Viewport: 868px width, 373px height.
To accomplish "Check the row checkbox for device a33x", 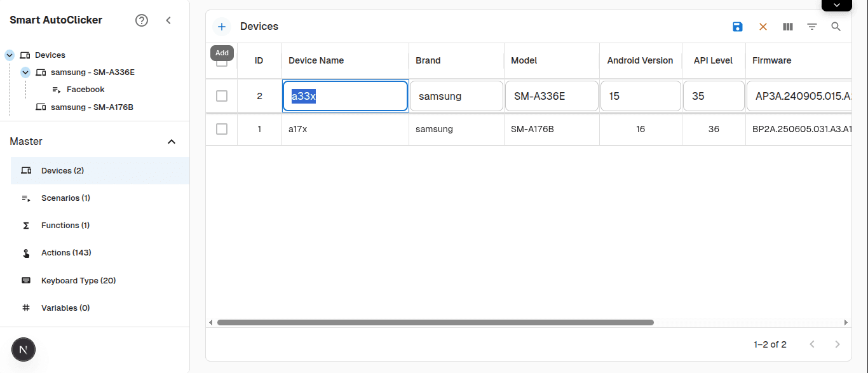I will (222, 96).
